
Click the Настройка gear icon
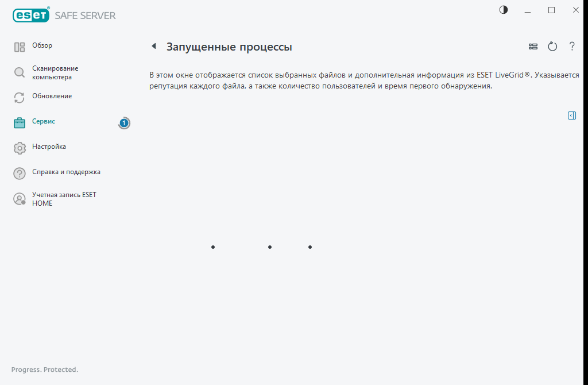[20, 148]
